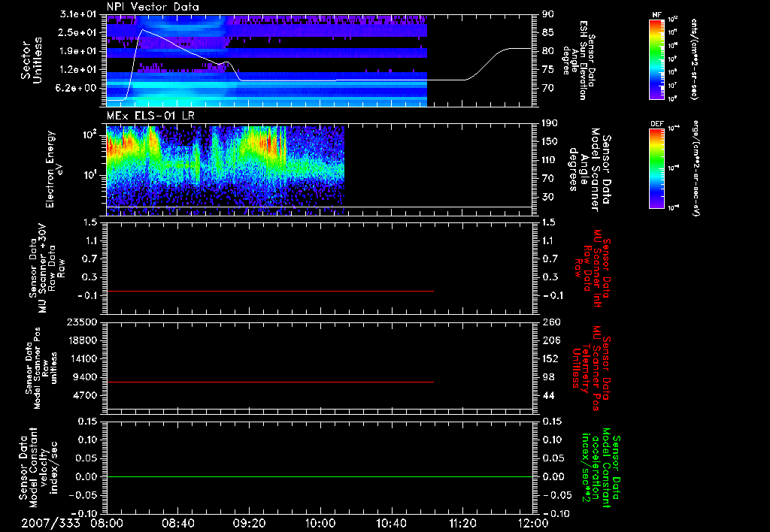Viewport: 770px width, 532px height.
Task: Click the "-0.05" tick on the right acceleration axis
Action: (557, 495)
